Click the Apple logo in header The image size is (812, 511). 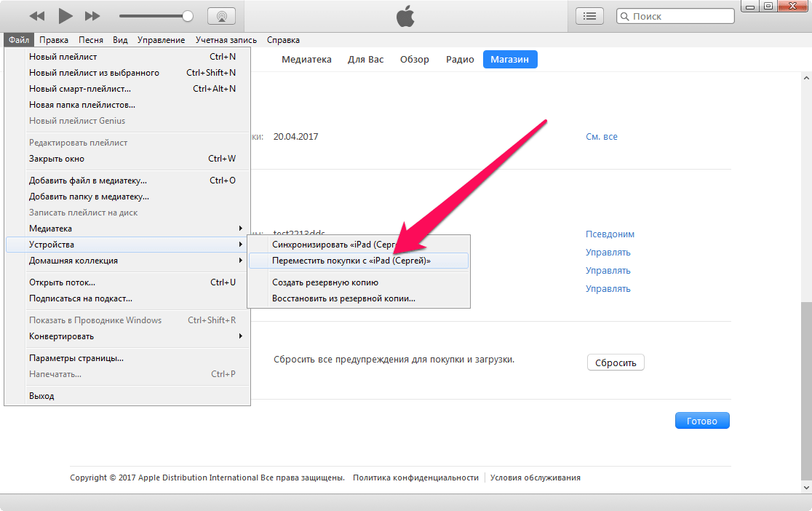(405, 16)
